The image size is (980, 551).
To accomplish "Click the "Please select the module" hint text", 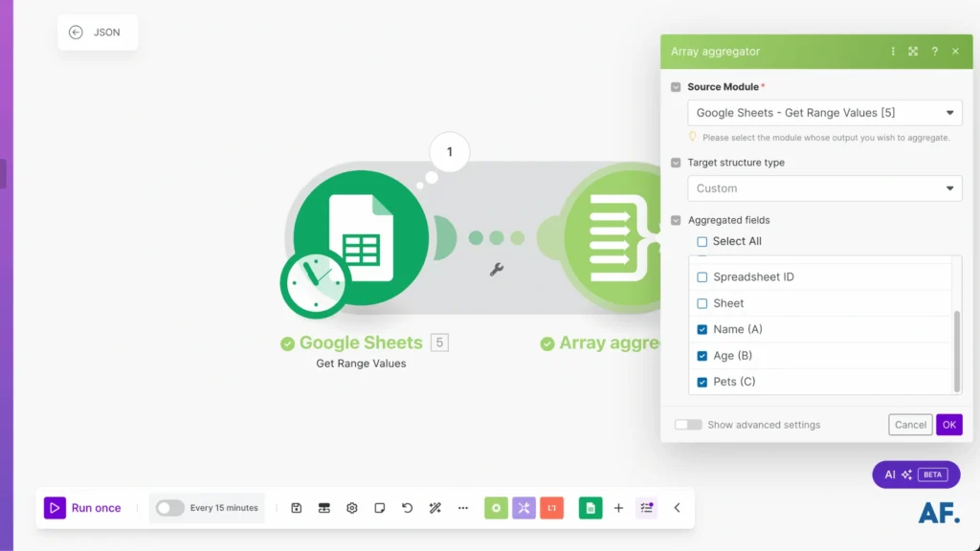I will (826, 138).
